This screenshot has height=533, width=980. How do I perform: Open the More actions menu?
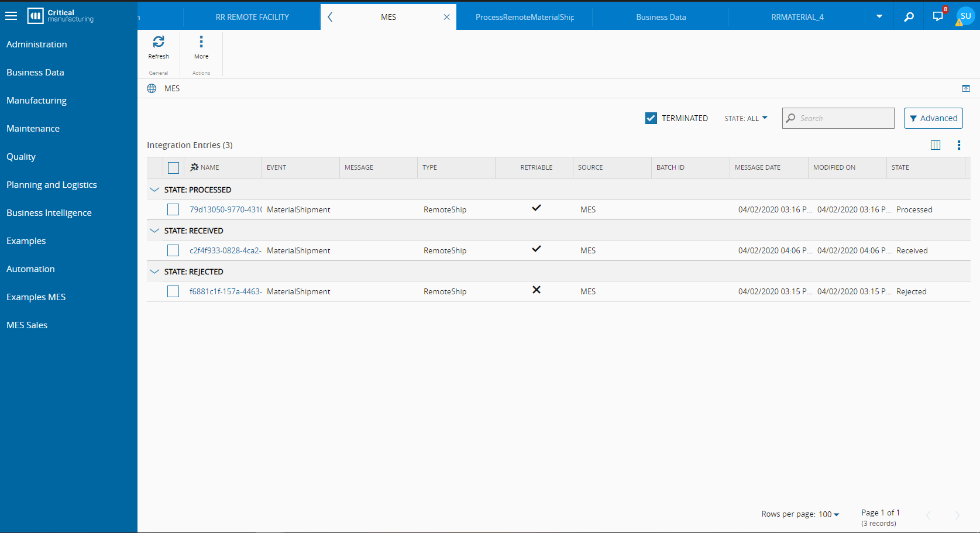(201, 42)
